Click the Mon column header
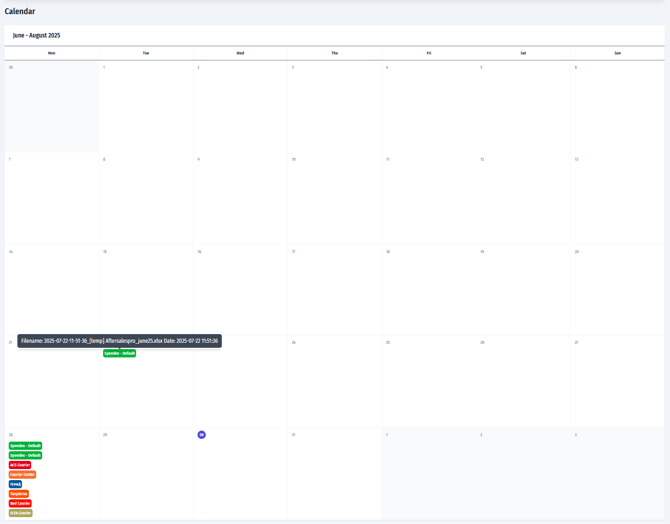Viewport: 670px width, 524px height. 52,53
